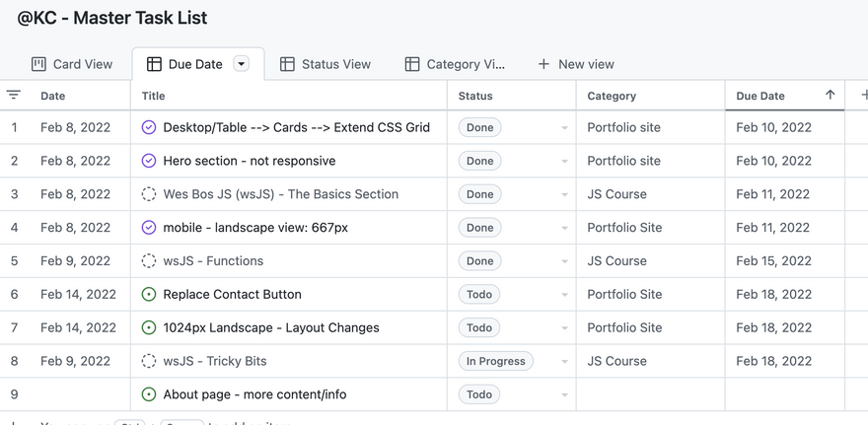Open Status dropdown for About page row
Viewport: 868px width, 425px height.
(x=564, y=395)
